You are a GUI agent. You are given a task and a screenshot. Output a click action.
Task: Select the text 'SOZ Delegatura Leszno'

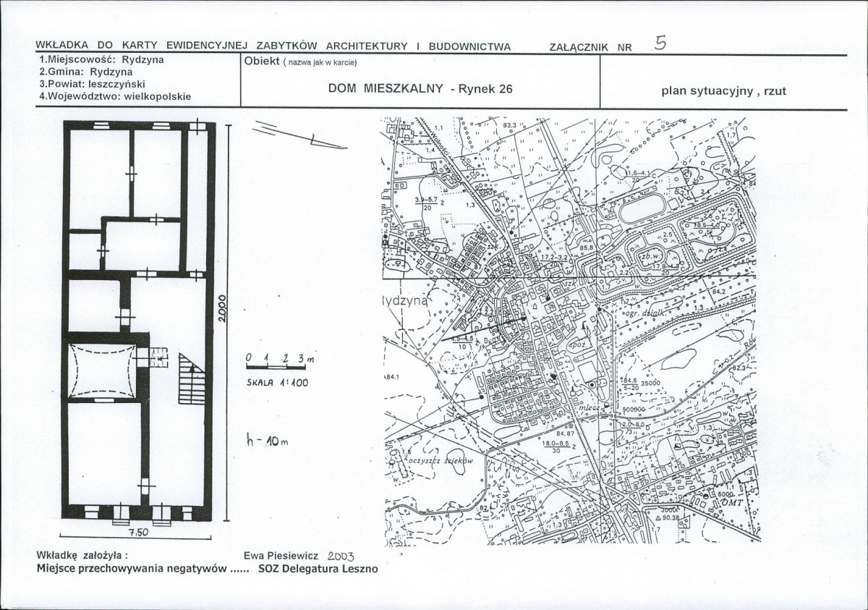[x=318, y=569]
